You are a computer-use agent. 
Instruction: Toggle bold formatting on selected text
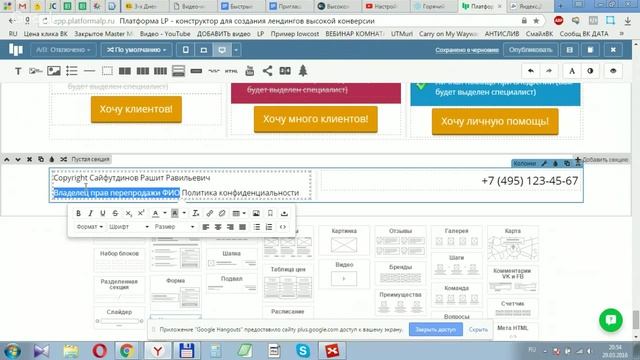[x=78, y=213]
